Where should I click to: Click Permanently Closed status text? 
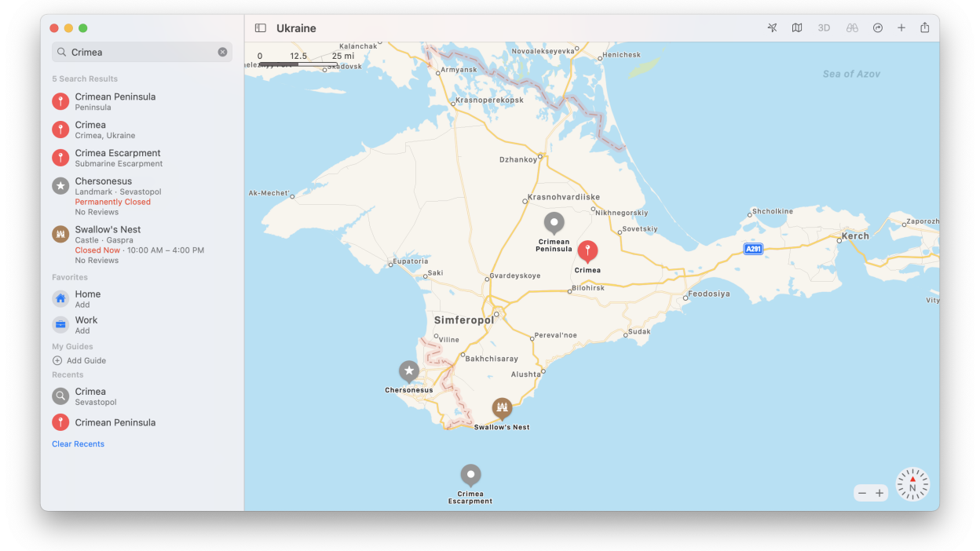(112, 202)
